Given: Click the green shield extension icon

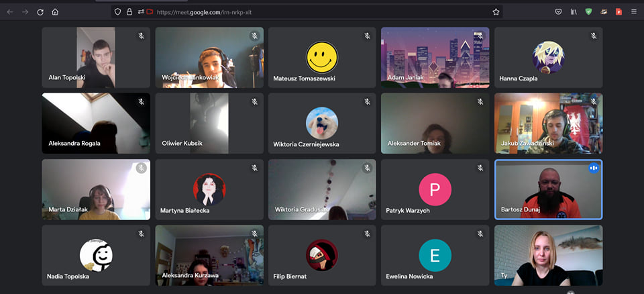Looking at the screenshot, I should 589,11.
